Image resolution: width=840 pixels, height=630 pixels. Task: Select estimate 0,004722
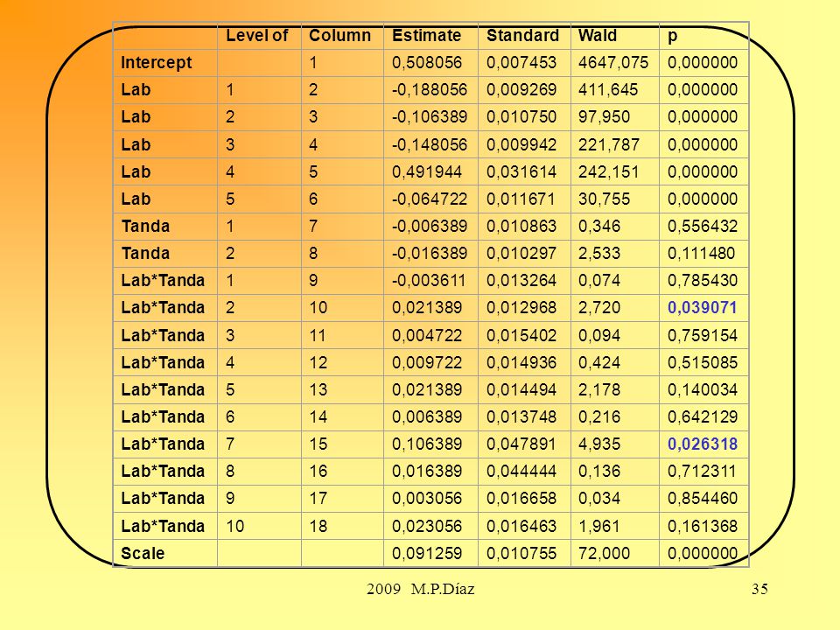tap(426, 335)
